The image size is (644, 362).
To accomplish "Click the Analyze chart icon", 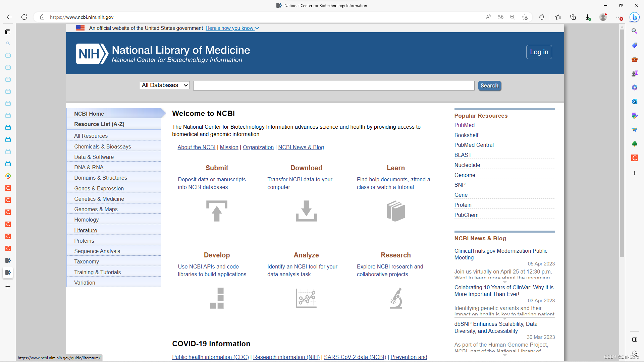I will point(306,298).
